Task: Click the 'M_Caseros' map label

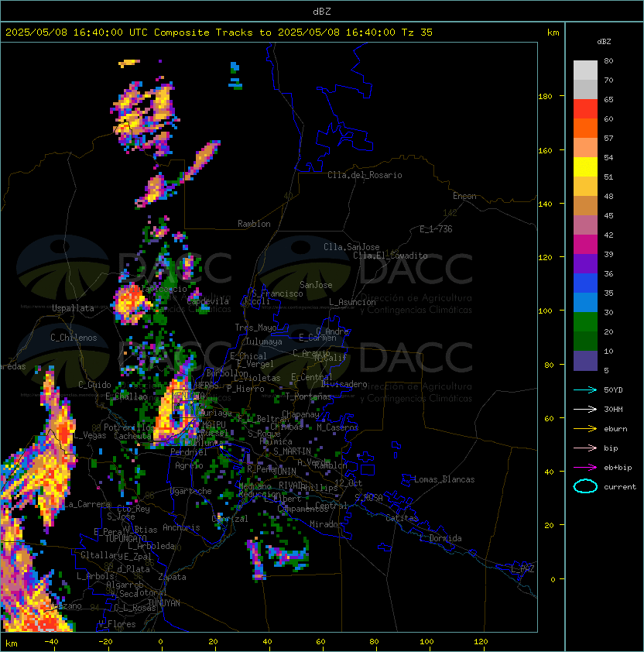Action: (337, 427)
